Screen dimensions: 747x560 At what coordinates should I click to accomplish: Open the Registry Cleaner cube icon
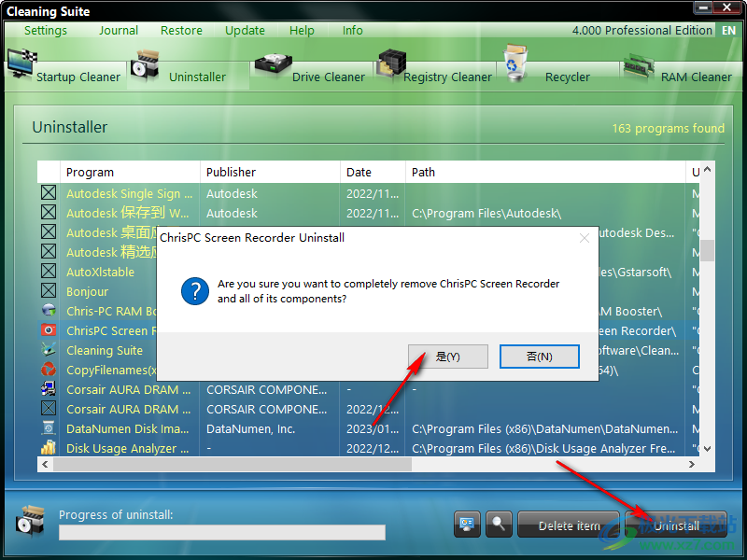tap(390, 63)
